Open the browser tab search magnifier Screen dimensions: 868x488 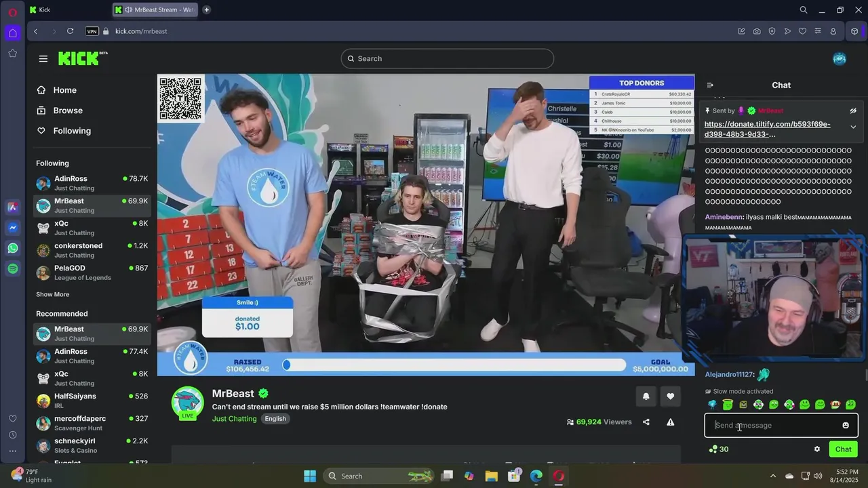click(x=804, y=9)
